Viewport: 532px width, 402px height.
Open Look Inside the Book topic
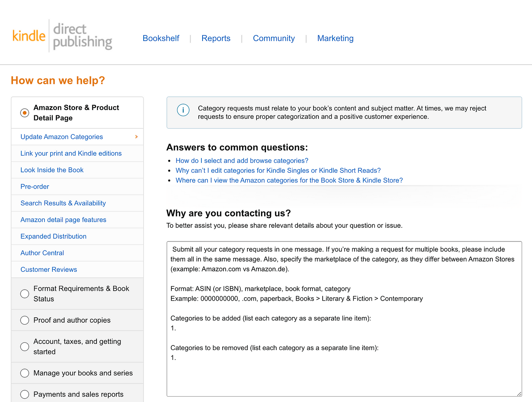click(x=78, y=170)
